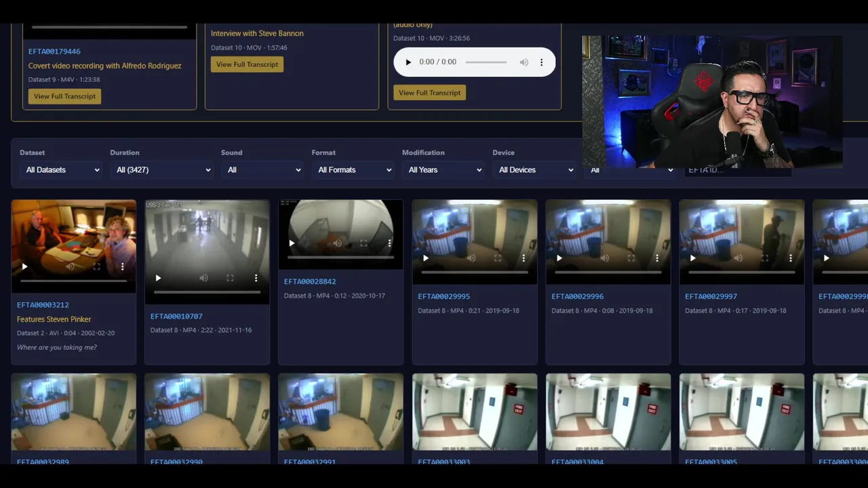Mute video EFTA00003212
This screenshot has height=488, width=868.
click(70, 266)
